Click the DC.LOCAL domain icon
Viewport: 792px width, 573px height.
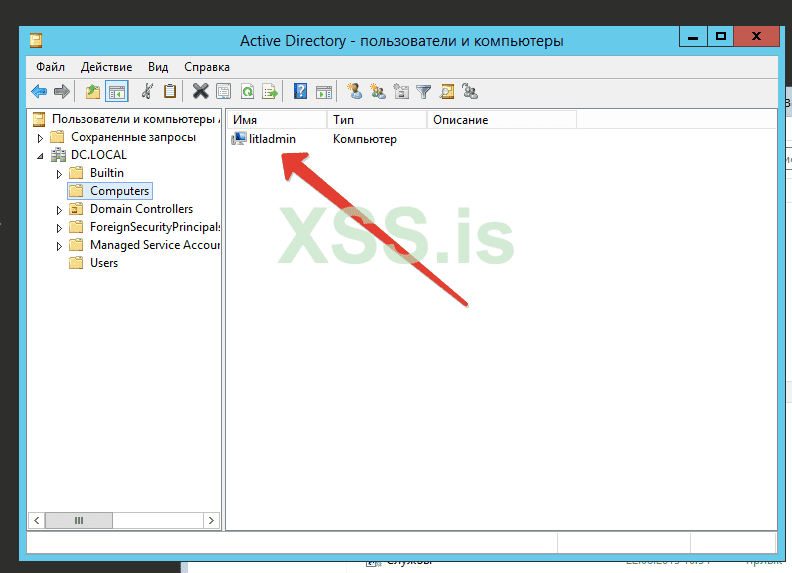[x=59, y=155]
